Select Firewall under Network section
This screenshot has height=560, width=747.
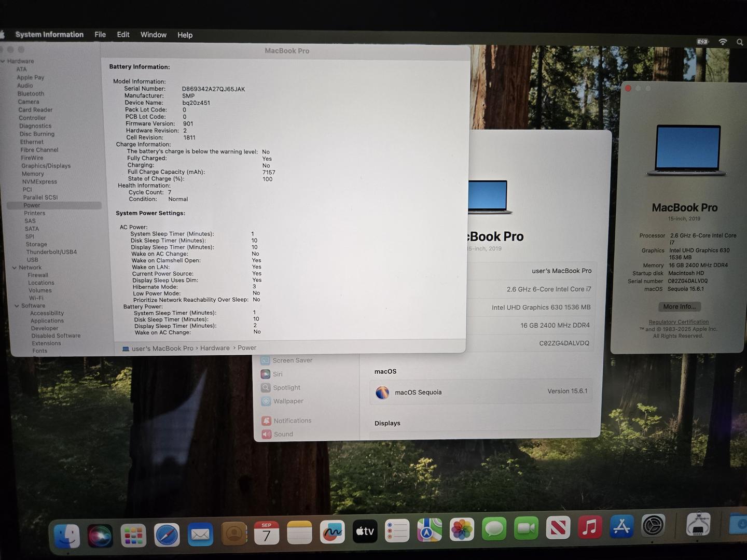pos(38,275)
